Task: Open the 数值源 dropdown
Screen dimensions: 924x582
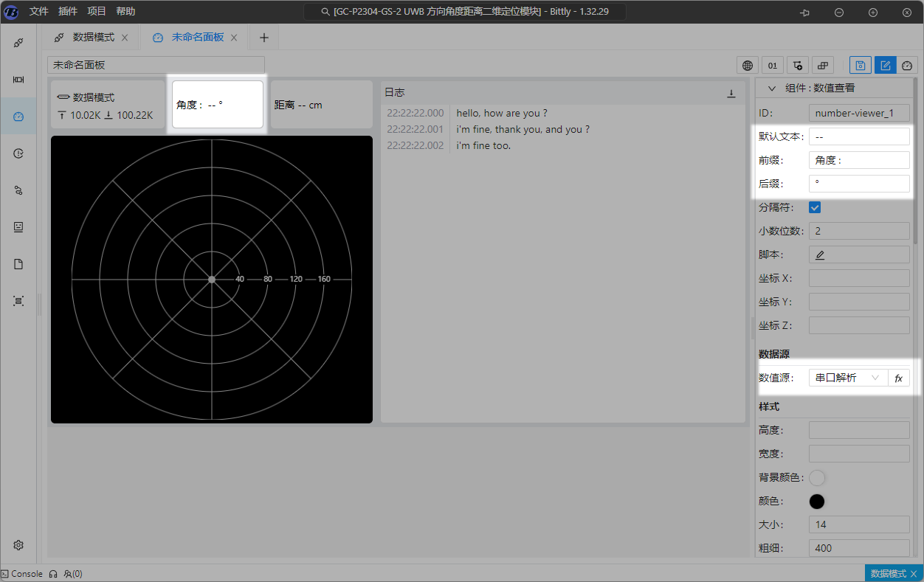Action: tap(848, 378)
